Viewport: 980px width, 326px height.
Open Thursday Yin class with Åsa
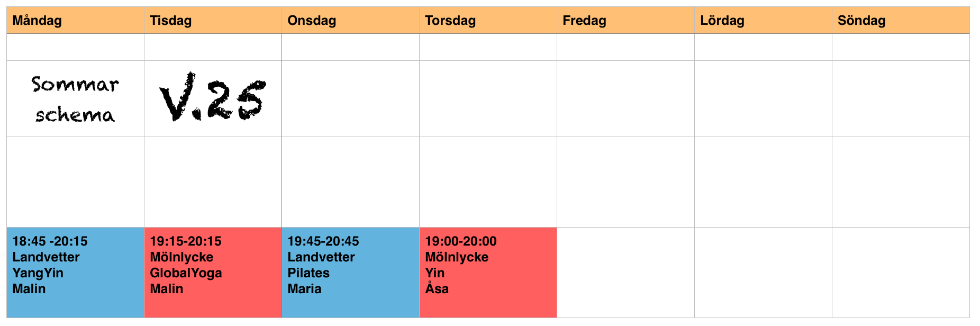488,273
